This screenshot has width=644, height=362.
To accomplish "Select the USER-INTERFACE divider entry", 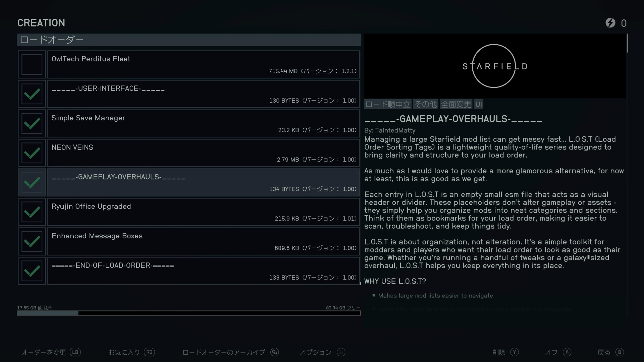I will pos(203,94).
